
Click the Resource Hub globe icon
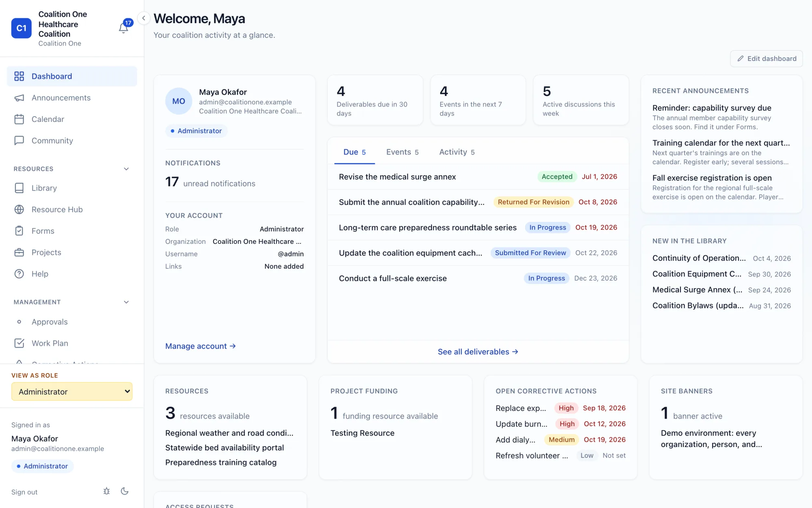pyautogui.click(x=19, y=210)
